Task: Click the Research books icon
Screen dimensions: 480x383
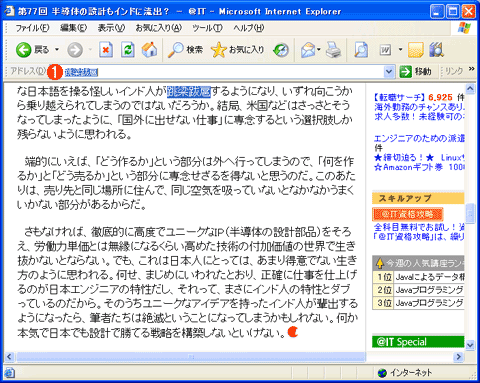Action: (x=436, y=50)
